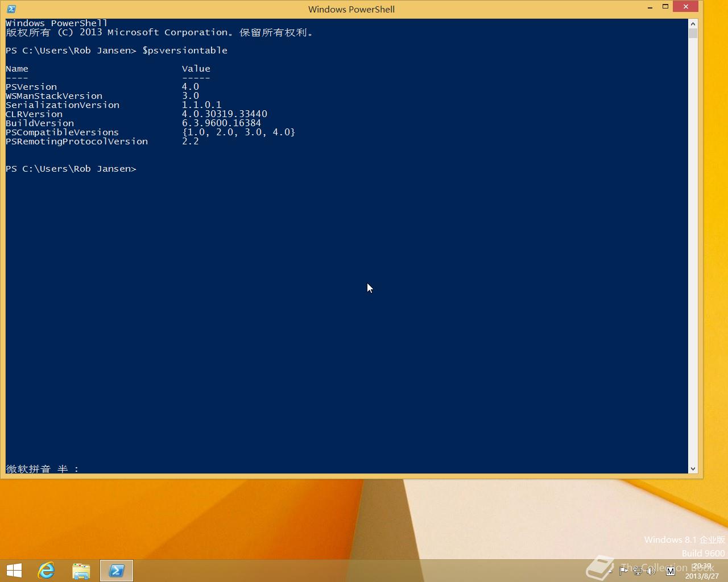This screenshot has height=582, width=728.
Task: Click the PSRemotingProtocolVersion row name
Action: pyautogui.click(x=77, y=142)
